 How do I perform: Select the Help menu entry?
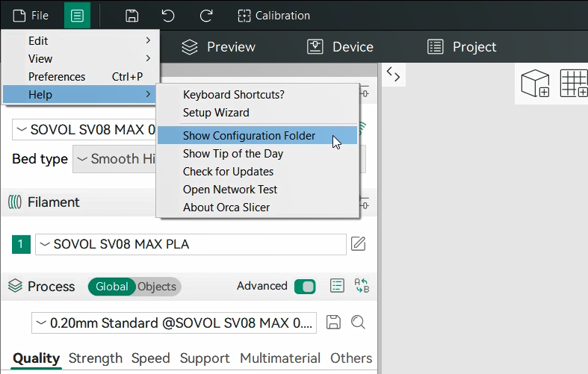[x=79, y=95]
